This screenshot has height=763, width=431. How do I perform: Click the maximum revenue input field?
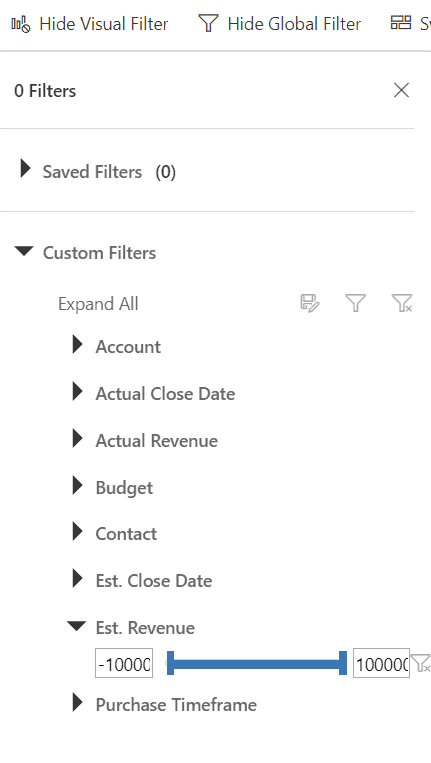pos(381,663)
